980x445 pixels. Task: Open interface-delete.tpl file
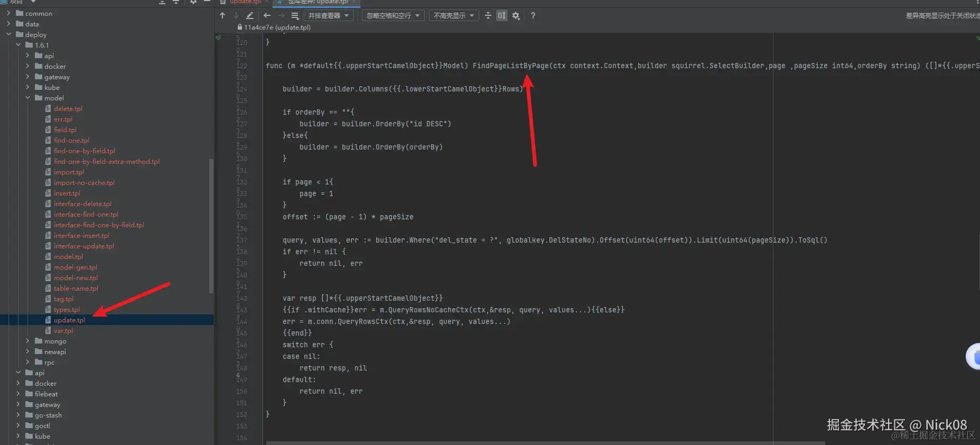pos(82,203)
